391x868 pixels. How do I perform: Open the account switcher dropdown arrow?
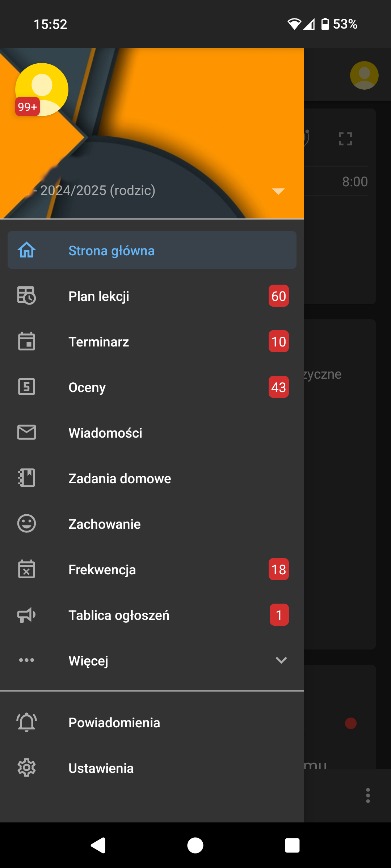click(x=278, y=191)
